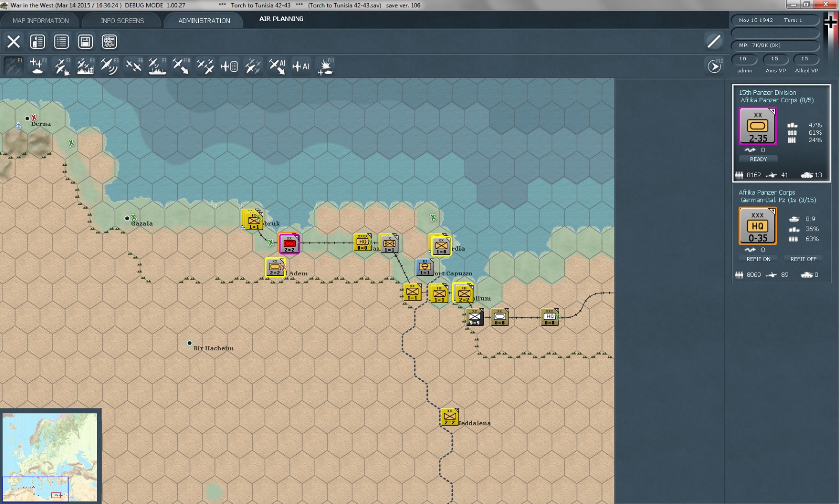Select the pink-highlighted red unit near Tobruk
This screenshot has width=839, height=504.
coord(289,244)
